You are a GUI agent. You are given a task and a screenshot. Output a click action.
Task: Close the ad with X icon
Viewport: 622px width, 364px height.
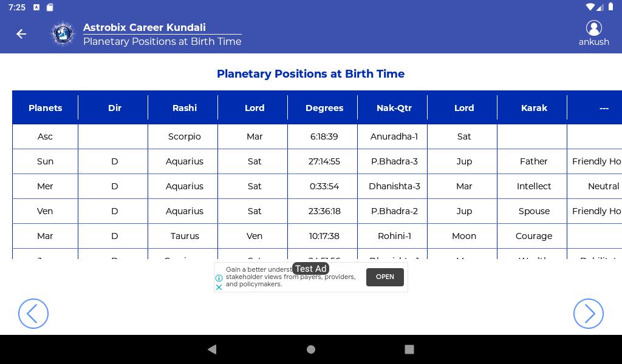(219, 287)
